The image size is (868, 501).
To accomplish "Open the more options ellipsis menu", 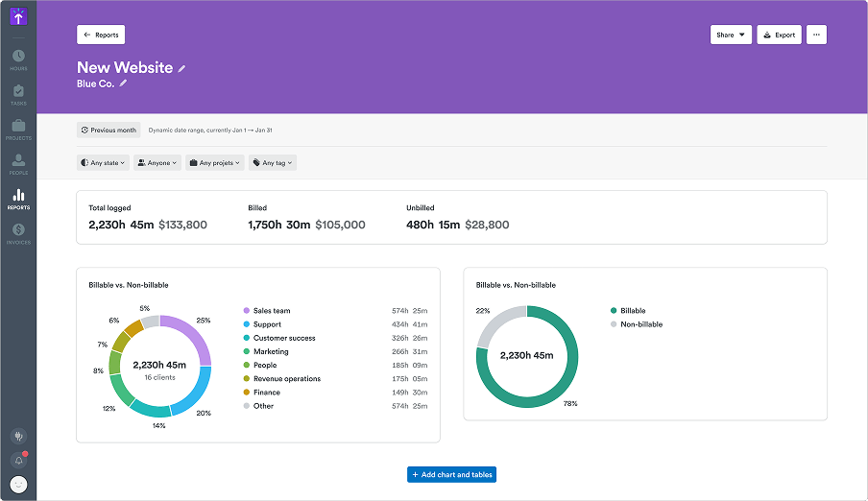I will [x=816, y=35].
